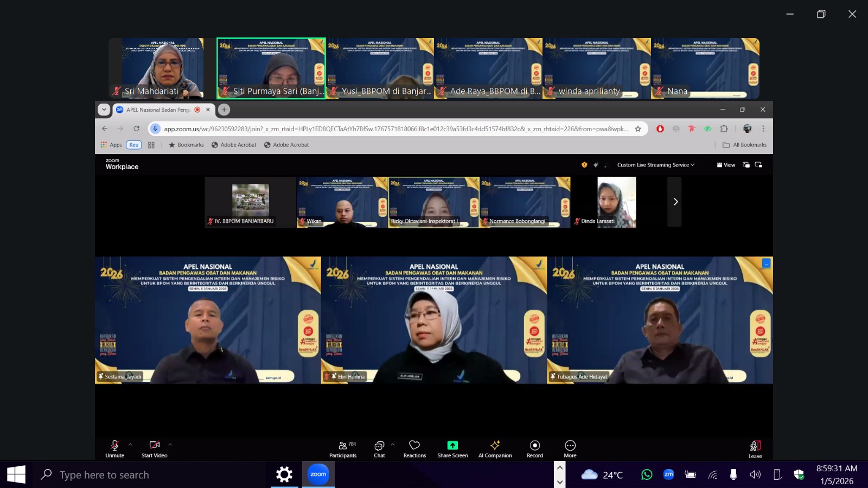Image resolution: width=868 pixels, height=488 pixels.
Task: Select Dinda Larasati's video thumbnail
Action: pyautogui.click(x=616, y=202)
